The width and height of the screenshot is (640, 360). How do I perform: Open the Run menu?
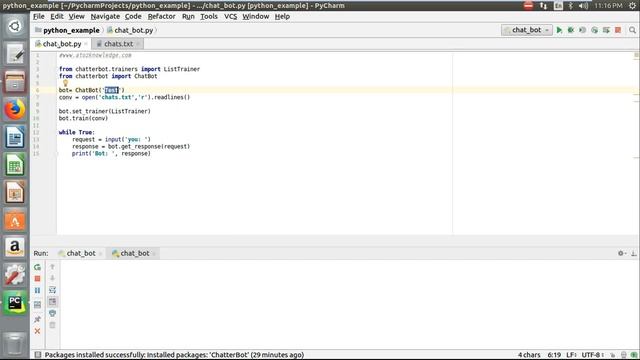click(x=188, y=16)
